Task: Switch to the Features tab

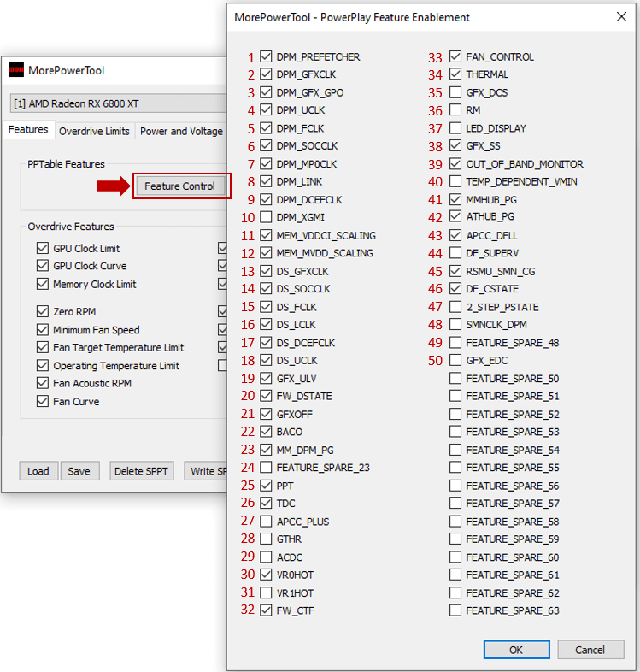Action: point(28,129)
